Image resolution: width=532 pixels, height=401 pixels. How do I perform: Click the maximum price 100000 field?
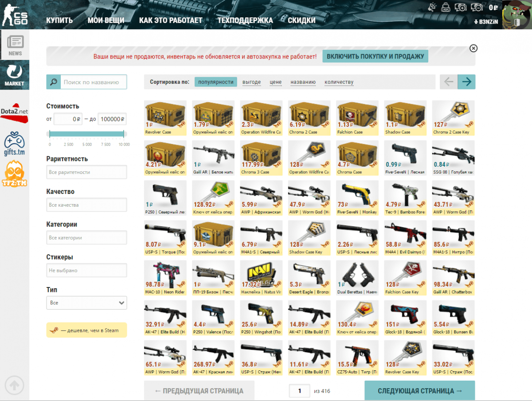112,119
